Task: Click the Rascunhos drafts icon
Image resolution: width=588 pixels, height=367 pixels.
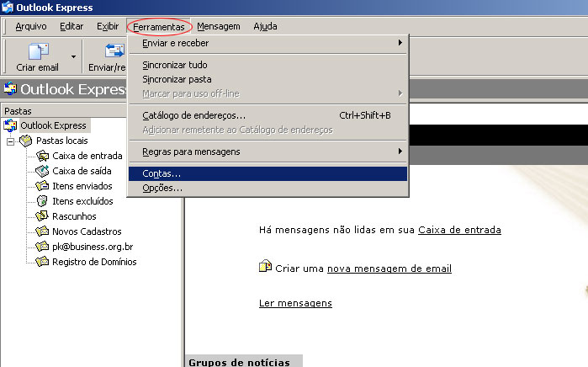Action: pos(42,216)
